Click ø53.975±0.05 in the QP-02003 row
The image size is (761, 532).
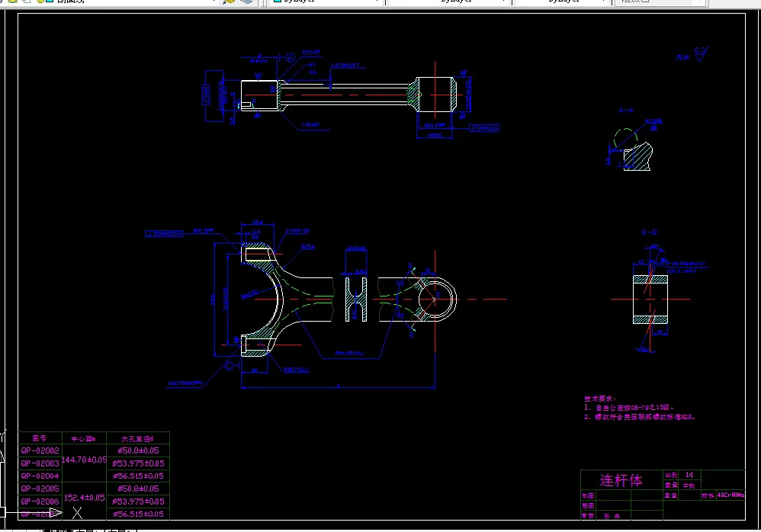[x=138, y=463]
